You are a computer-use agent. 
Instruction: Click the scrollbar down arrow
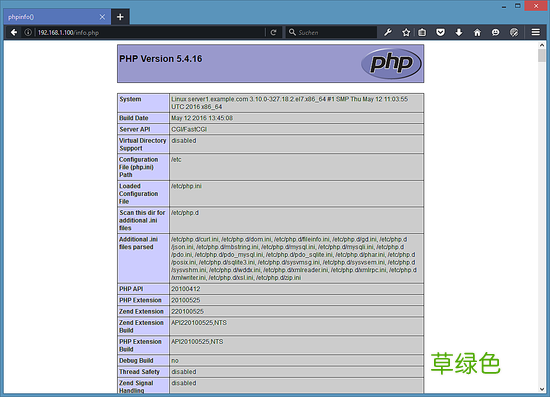(542, 389)
